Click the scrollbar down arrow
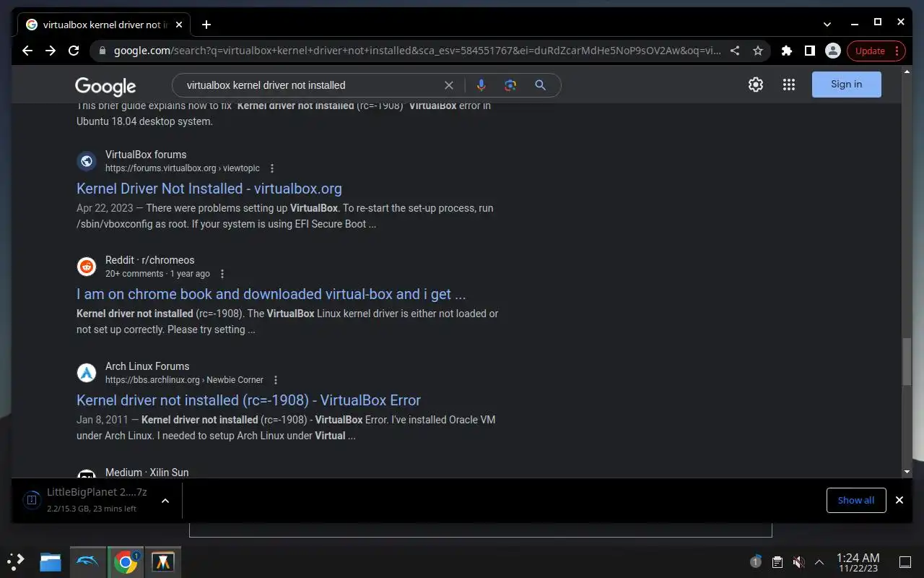The width and height of the screenshot is (924, 578). pos(907,472)
